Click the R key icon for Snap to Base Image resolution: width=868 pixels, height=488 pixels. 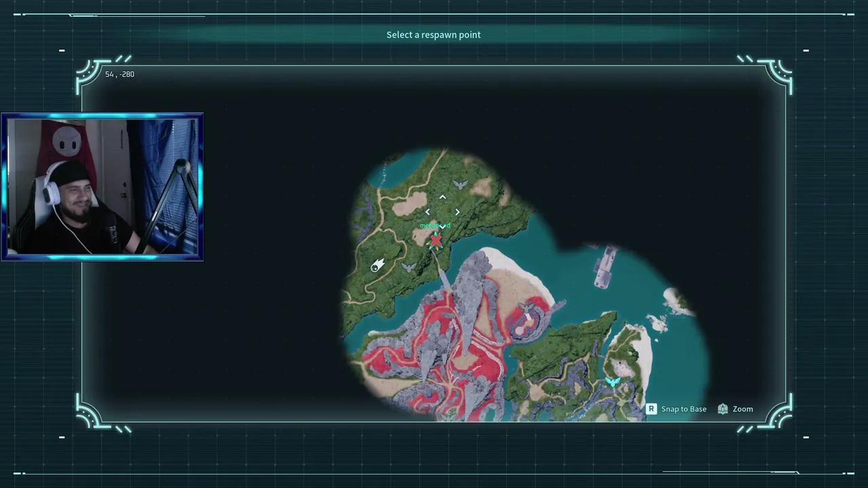click(651, 409)
